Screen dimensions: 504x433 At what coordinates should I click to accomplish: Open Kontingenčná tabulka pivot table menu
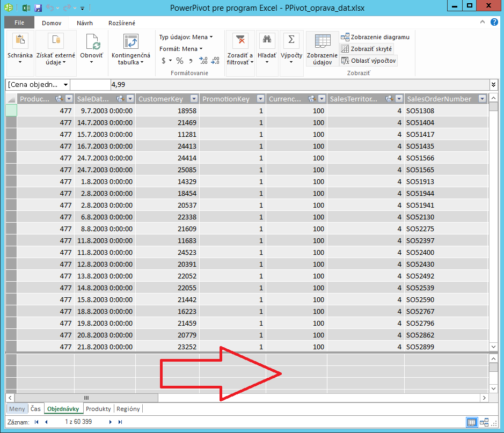click(x=130, y=48)
